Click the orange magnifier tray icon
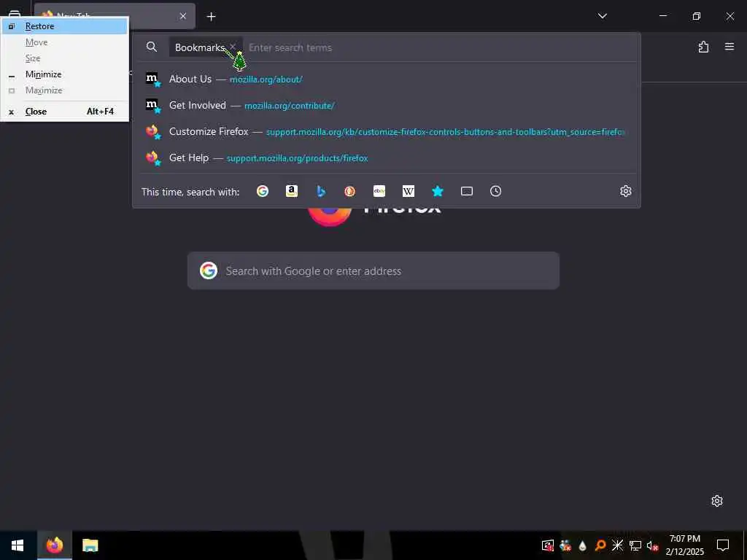Image resolution: width=747 pixels, height=560 pixels. pyautogui.click(x=600, y=545)
